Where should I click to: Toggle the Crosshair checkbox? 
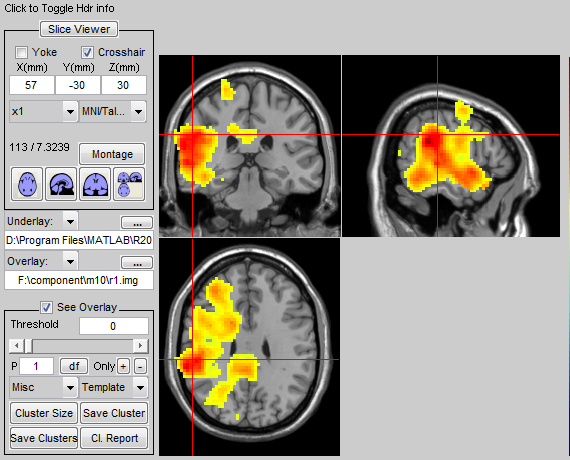pyautogui.click(x=87, y=52)
